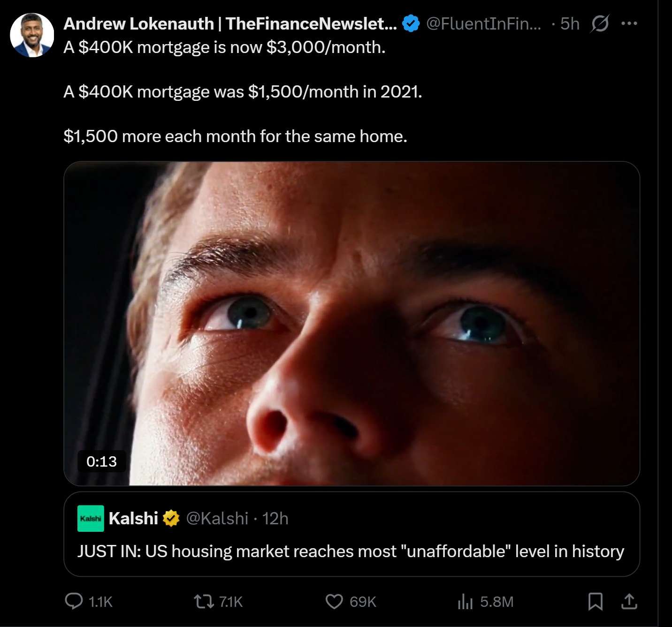The image size is (672, 627).
Task: Click the Kalshi green logo avatar
Action: coord(91,518)
